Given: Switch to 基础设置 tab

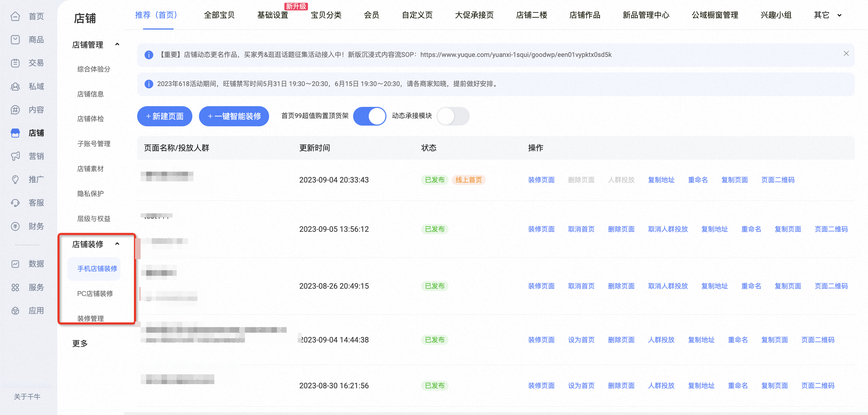Looking at the screenshot, I should 273,15.
